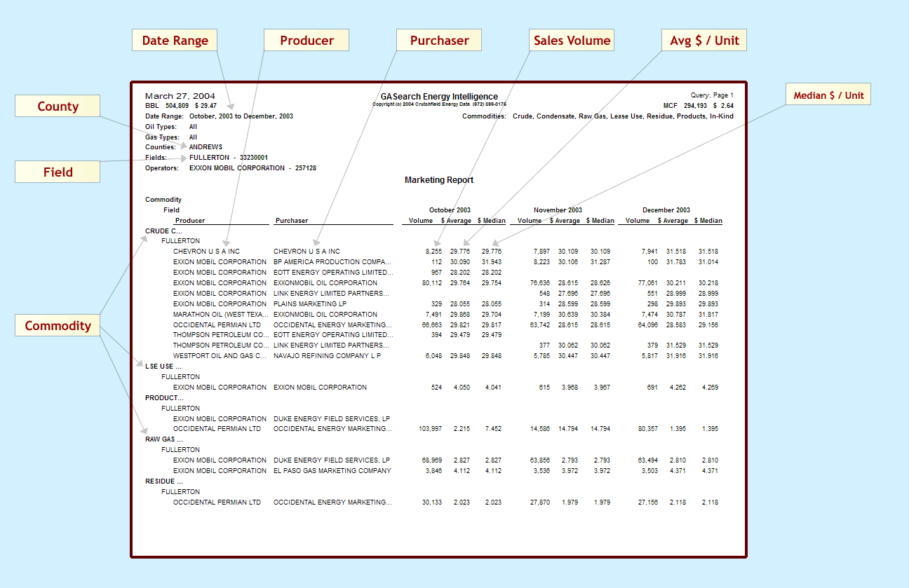
Task: Select the November 2003 column header
Action: point(558,210)
